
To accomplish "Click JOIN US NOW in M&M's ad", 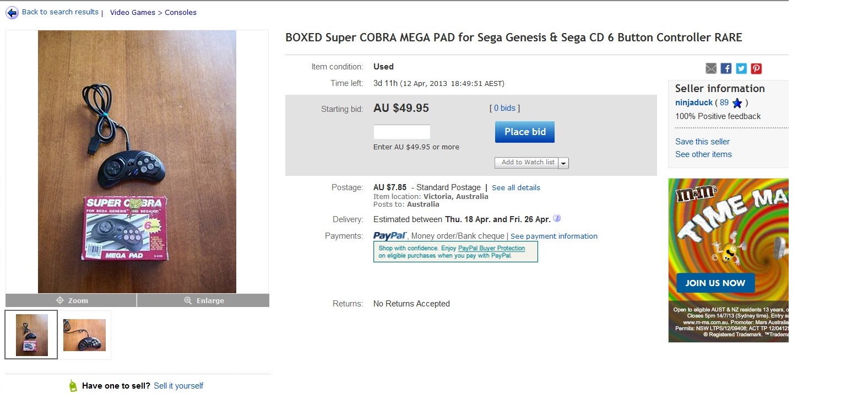I will [715, 283].
